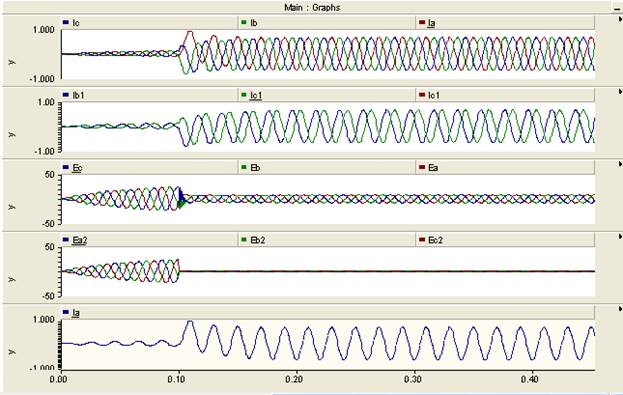The image size is (623, 395).
Task: Open arrow menu of Ic/Ib/Ia graph
Action: coord(620,19)
